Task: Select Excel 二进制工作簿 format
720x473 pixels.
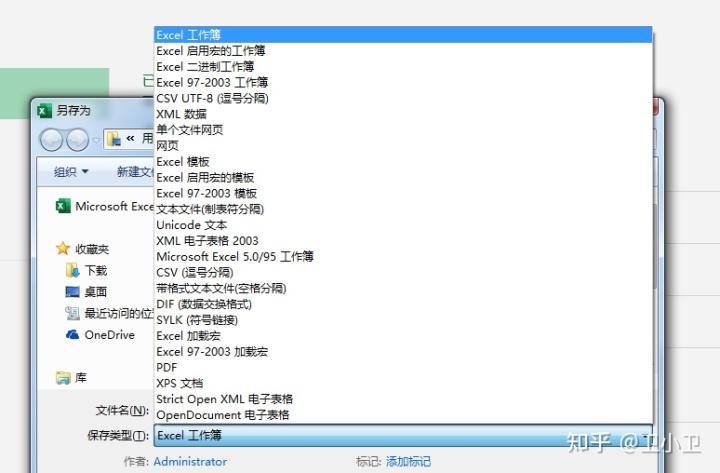Action: pyautogui.click(x=403, y=67)
